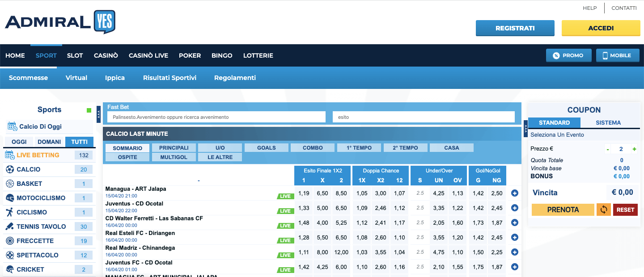Reset the coupon with RESET
Screen dimensions: 644x277
[626, 210]
